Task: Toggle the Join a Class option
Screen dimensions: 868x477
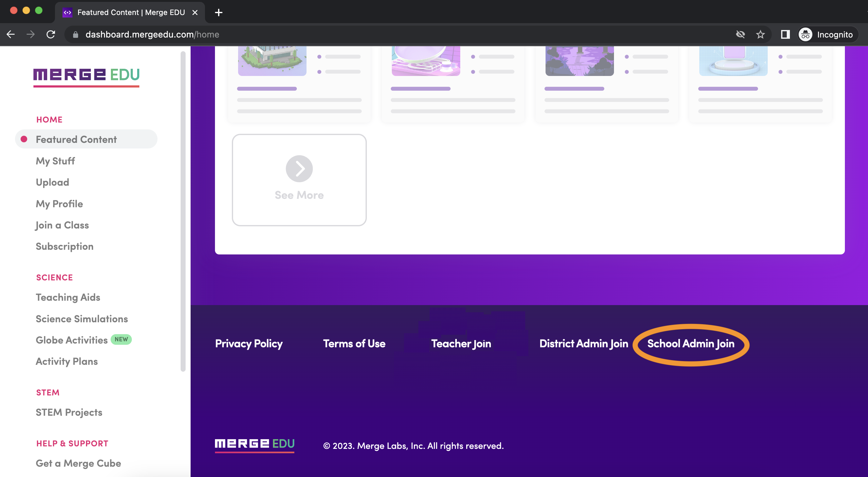Action: (62, 224)
